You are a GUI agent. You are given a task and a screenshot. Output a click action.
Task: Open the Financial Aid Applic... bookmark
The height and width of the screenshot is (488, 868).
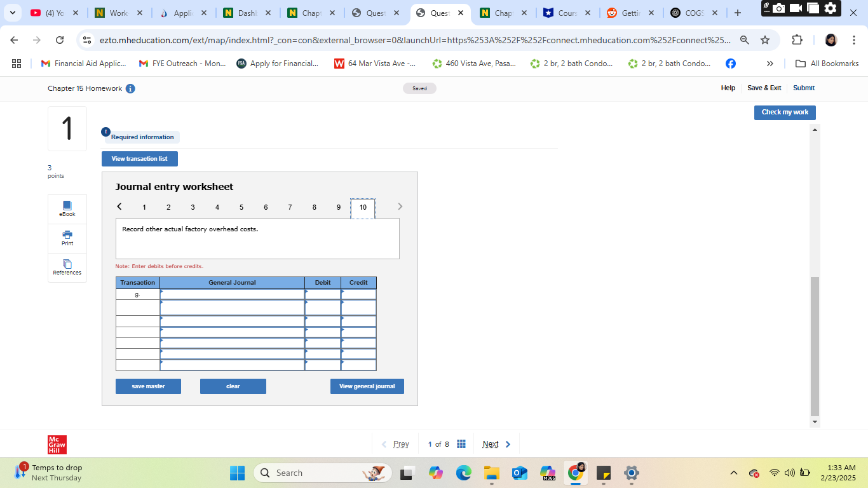tap(83, 64)
